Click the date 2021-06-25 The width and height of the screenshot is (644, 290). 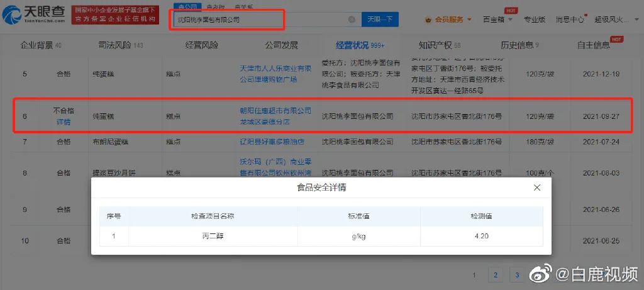pyautogui.click(x=601, y=241)
